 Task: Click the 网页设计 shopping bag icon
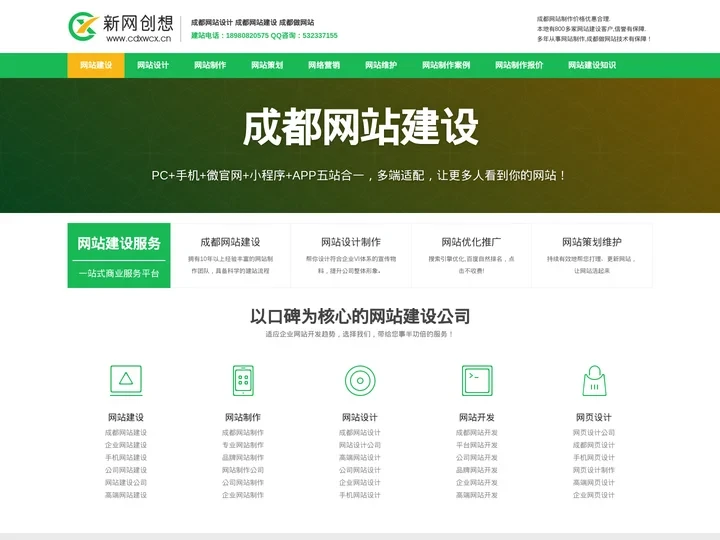pos(594,380)
